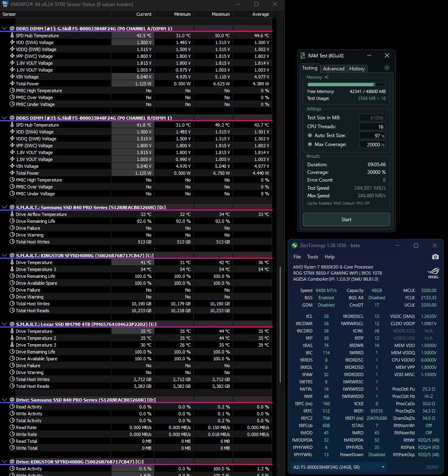
Task: Click the ZenTimings screenshot camera icon
Action: (x=435, y=257)
